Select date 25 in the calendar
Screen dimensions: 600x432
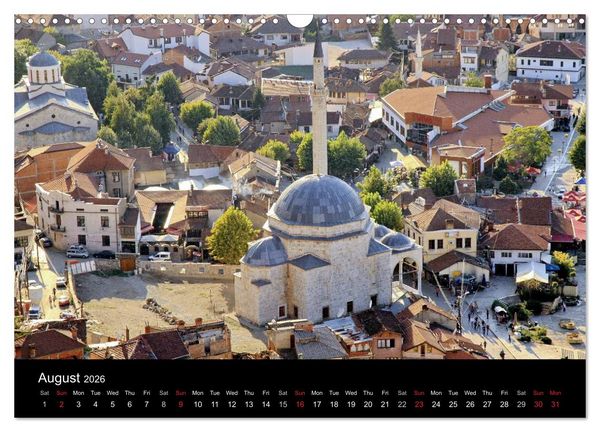453,404
